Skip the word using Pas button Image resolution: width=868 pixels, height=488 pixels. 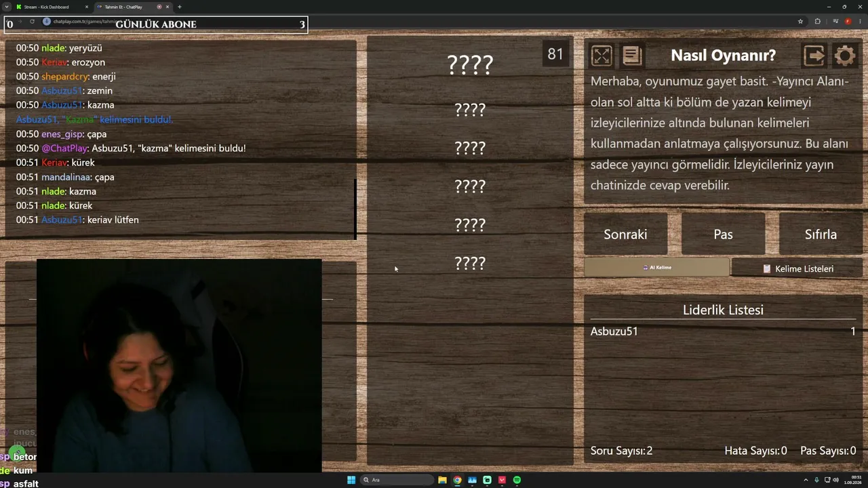pos(723,235)
